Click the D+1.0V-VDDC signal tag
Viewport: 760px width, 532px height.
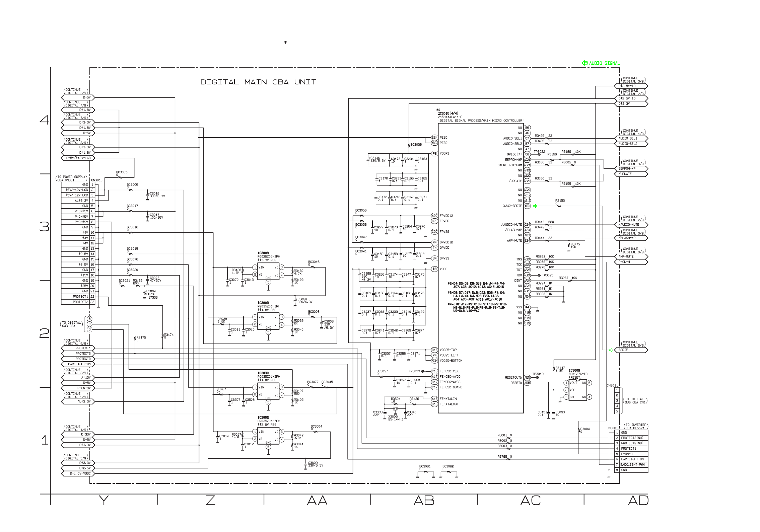pos(78,473)
